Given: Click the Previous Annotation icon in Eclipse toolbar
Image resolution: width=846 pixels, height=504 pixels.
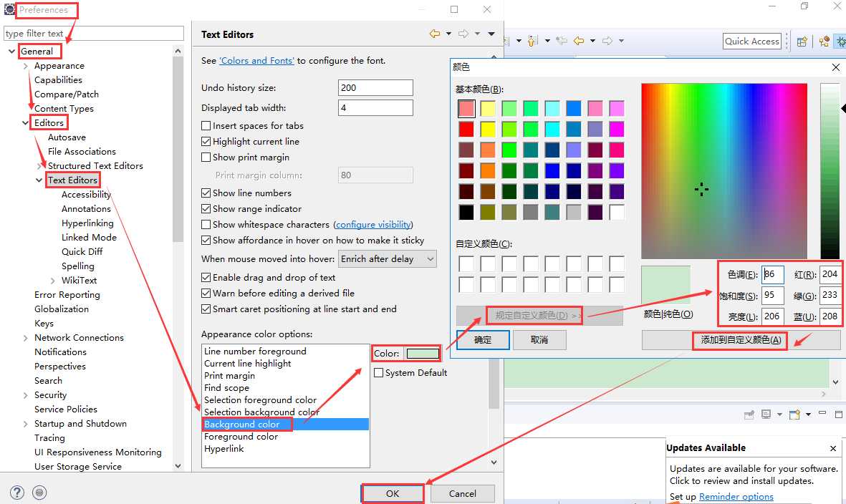Looking at the screenshot, I should [532, 41].
